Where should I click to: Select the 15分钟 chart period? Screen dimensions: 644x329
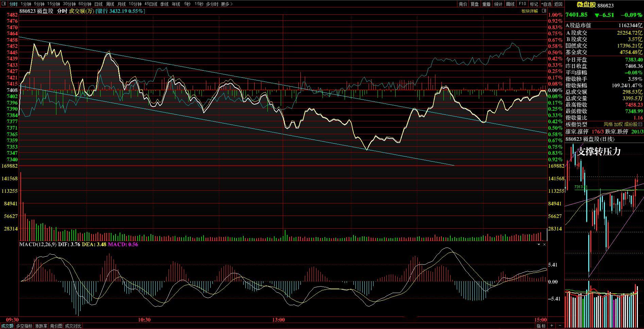click(54, 4)
